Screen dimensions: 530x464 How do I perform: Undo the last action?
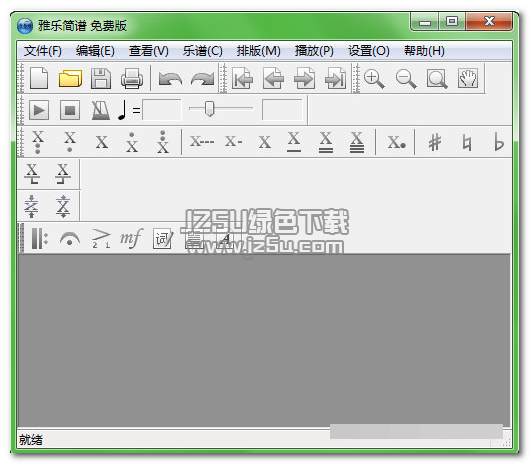(170, 79)
